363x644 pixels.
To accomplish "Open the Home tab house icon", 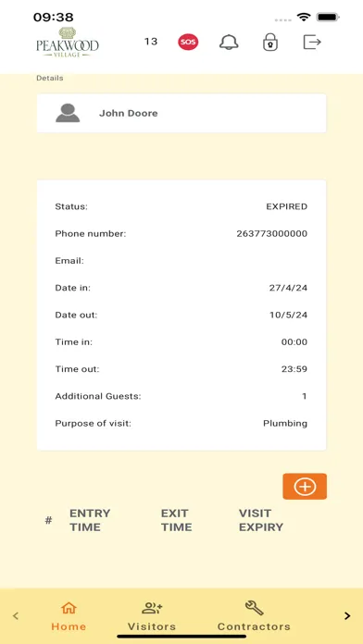I will point(69,608).
